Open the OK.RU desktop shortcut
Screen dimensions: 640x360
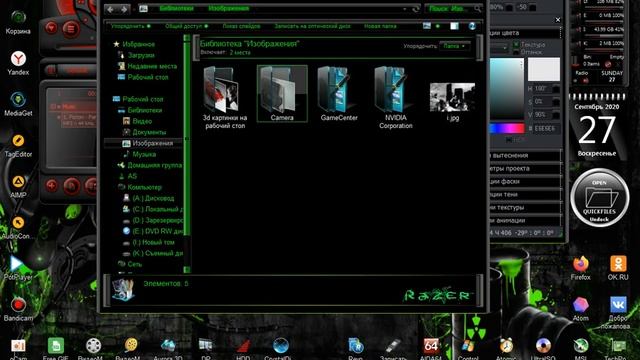pyautogui.click(x=618, y=268)
